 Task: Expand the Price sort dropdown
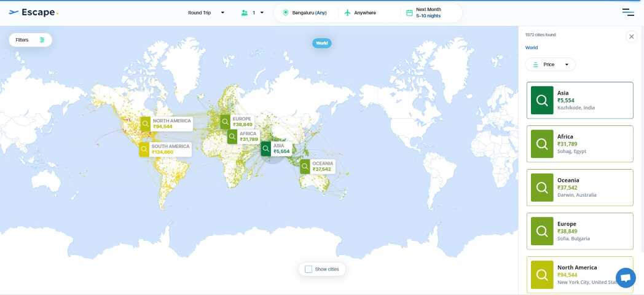(550, 65)
